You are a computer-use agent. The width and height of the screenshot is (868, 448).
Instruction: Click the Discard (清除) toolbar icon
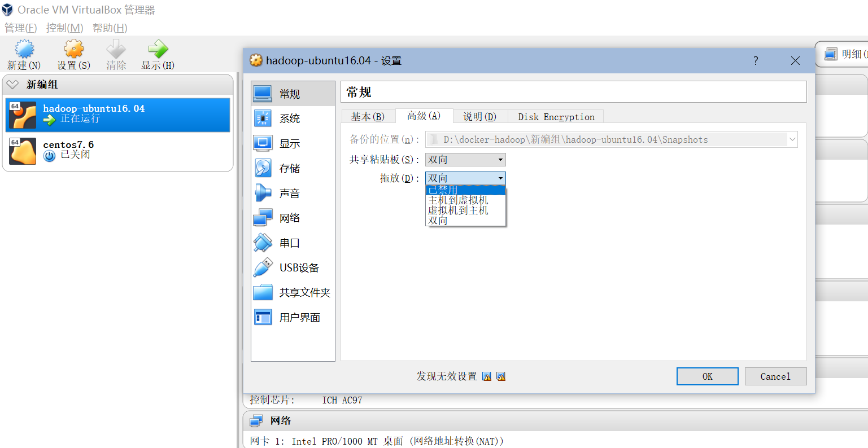(x=116, y=49)
